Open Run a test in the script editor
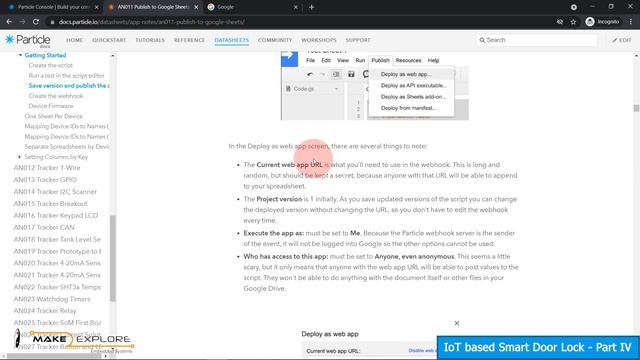 coord(67,76)
